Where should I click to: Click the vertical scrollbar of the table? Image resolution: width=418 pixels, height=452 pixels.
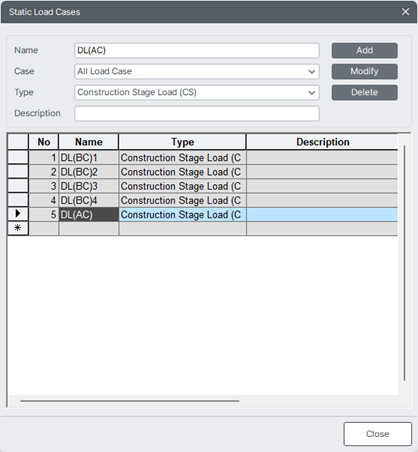click(404, 263)
